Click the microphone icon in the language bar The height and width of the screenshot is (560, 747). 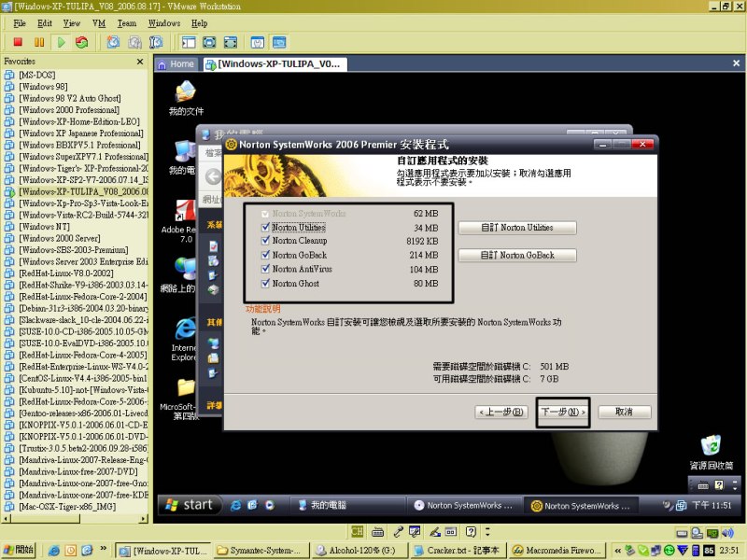point(398,531)
